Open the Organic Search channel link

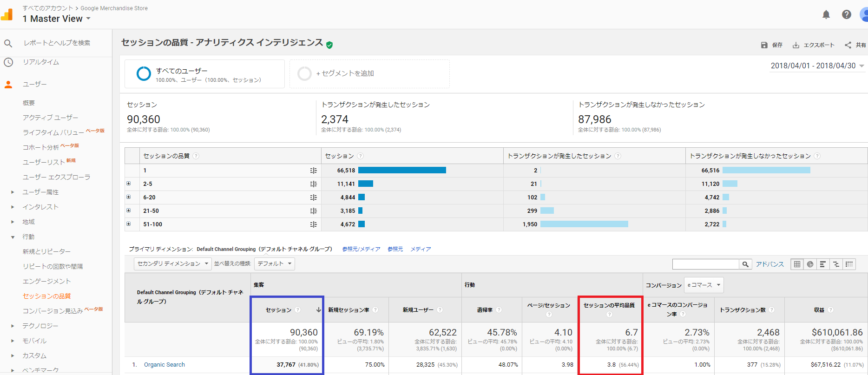tap(164, 365)
